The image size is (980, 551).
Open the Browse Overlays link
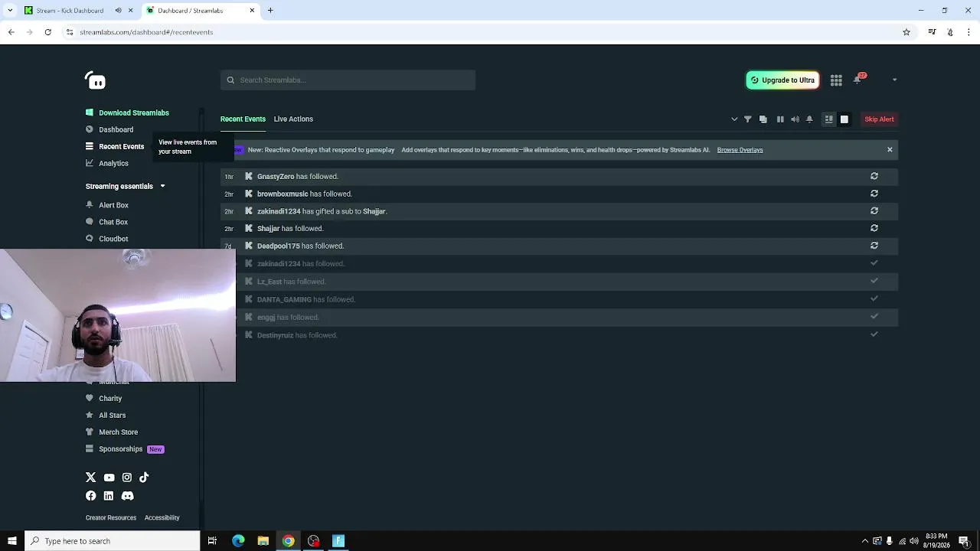(x=740, y=150)
